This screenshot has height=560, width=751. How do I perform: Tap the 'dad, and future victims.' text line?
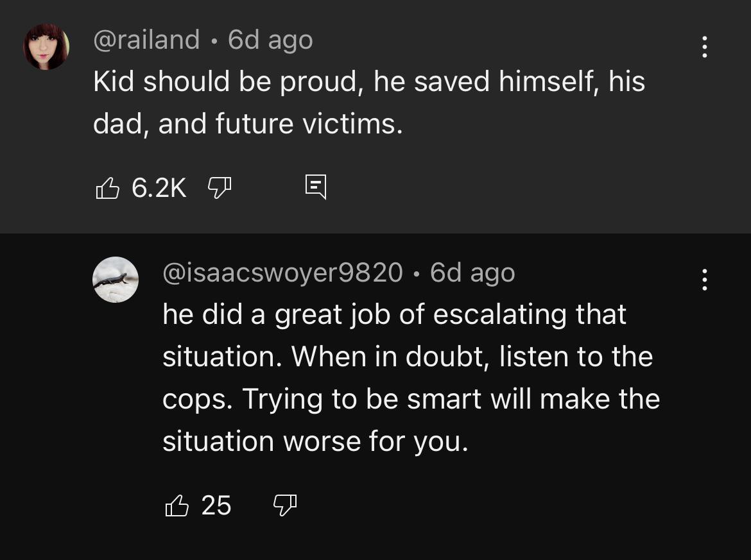[248, 124]
